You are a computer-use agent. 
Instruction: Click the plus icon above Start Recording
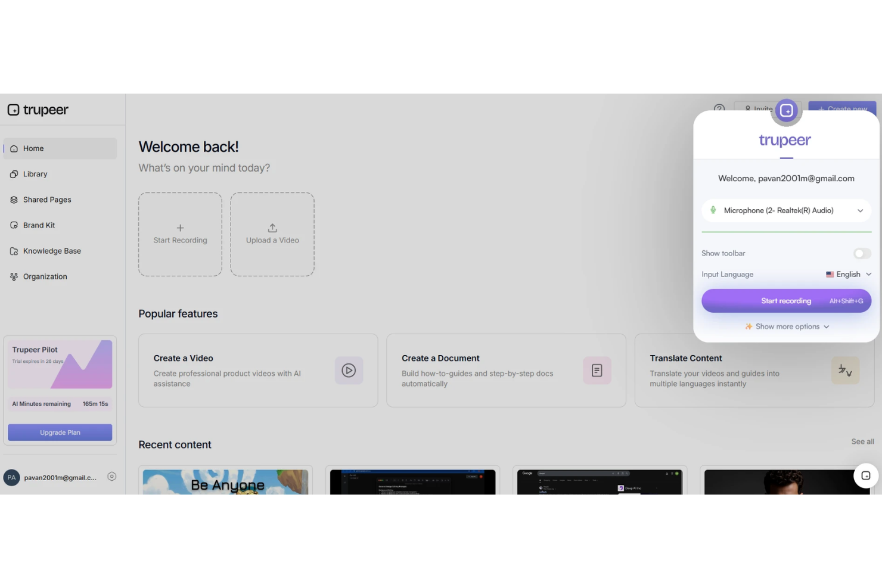click(180, 228)
